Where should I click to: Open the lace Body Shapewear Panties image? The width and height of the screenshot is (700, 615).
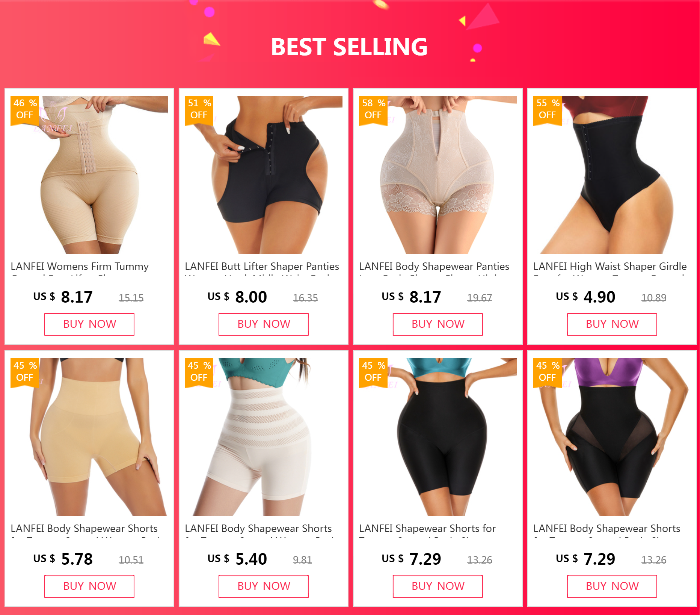tap(438, 175)
